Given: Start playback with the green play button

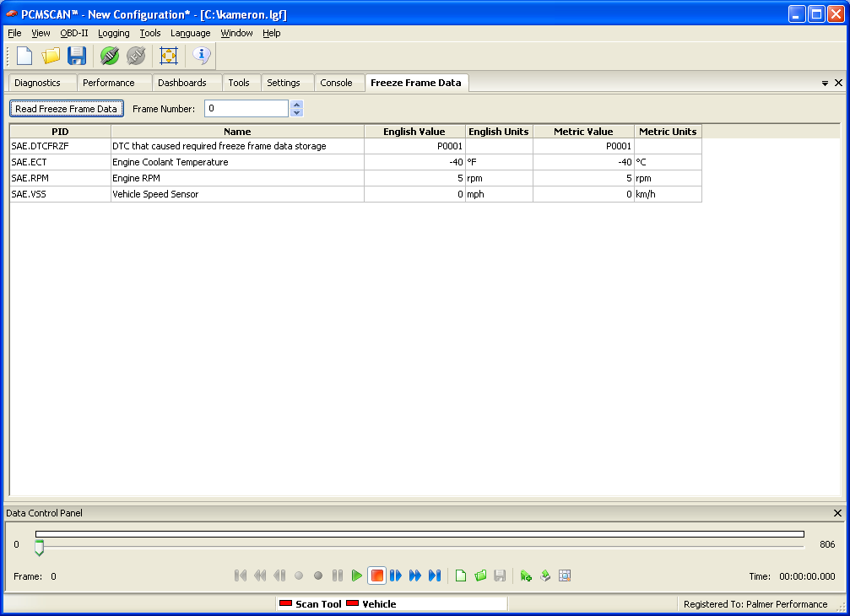Looking at the screenshot, I should tap(357, 575).
